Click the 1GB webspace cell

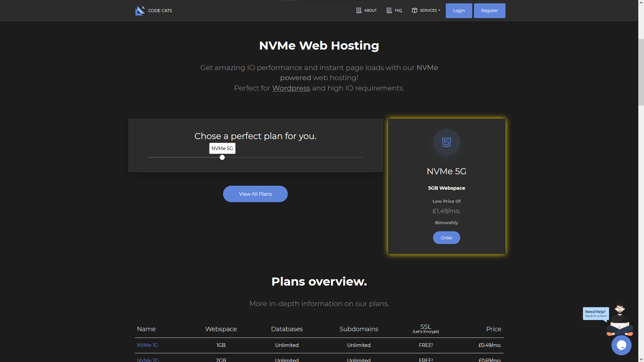(221, 345)
